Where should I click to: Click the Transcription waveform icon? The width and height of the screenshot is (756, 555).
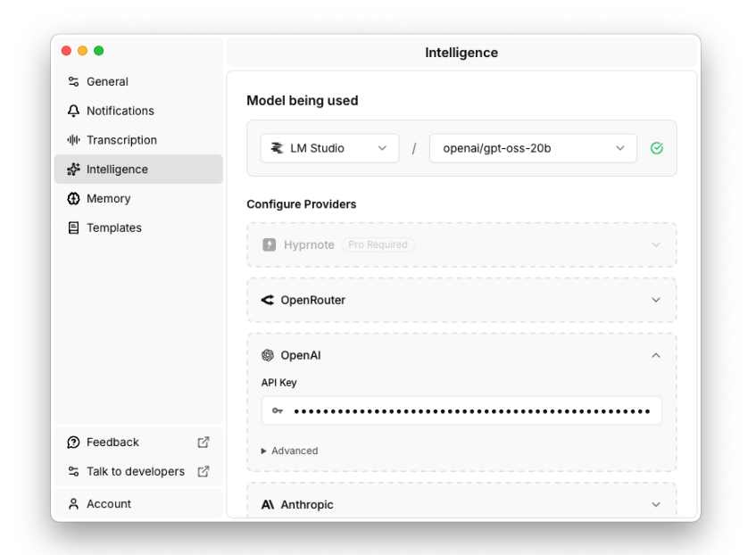pyautogui.click(x=73, y=140)
